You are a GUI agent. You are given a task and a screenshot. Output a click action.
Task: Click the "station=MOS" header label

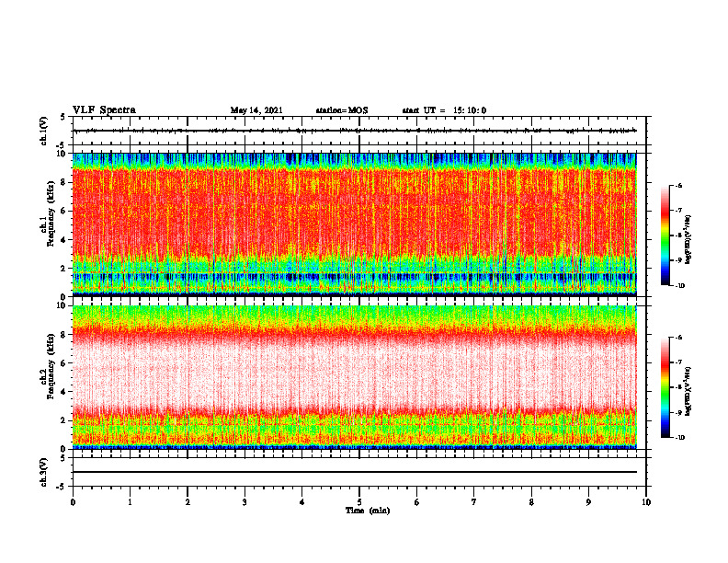click(342, 110)
